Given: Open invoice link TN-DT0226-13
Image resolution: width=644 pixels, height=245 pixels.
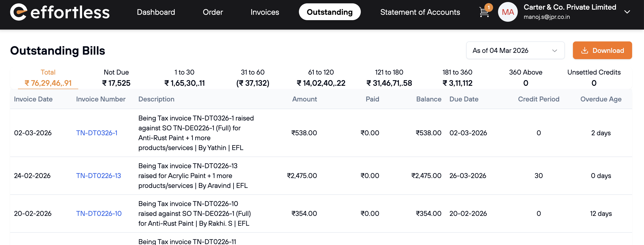Looking at the screenshot, I should (98, 176).
